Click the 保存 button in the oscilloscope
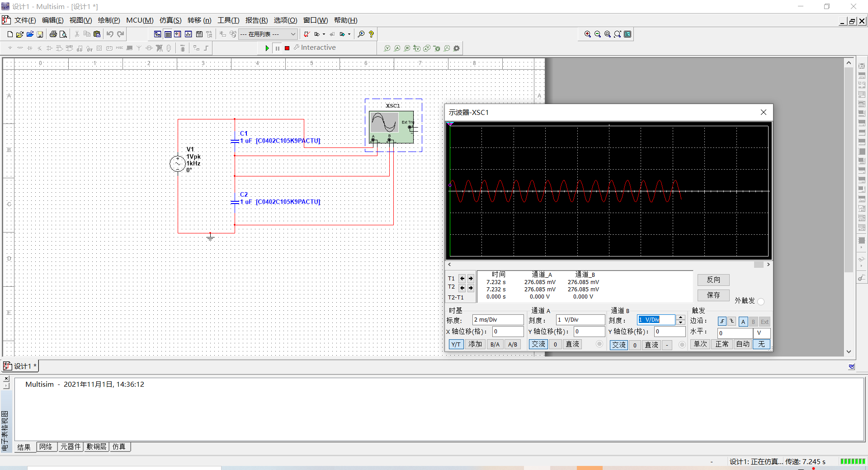The width and height of the screenshot is (868, 470). coord(713,295)
